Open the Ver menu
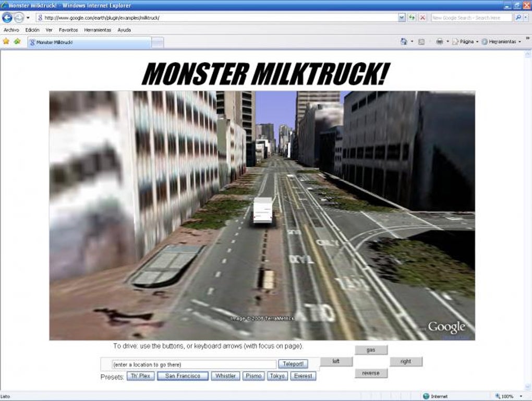The image size is (532, 401). coord(49,30)
